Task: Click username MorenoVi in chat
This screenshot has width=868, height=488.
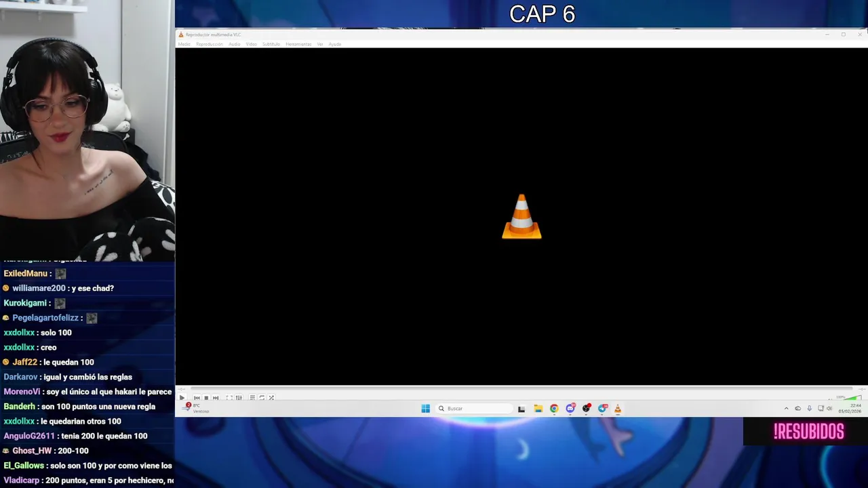Action: (22, 392)
